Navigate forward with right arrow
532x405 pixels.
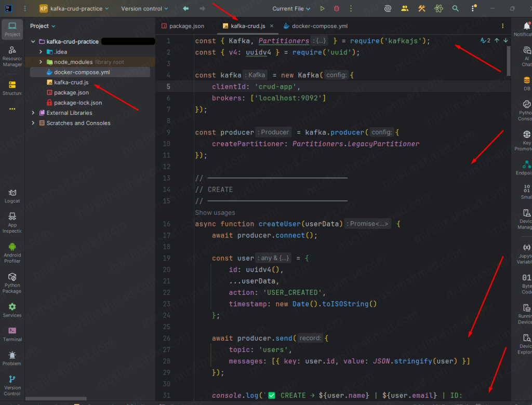click(202, 8)
